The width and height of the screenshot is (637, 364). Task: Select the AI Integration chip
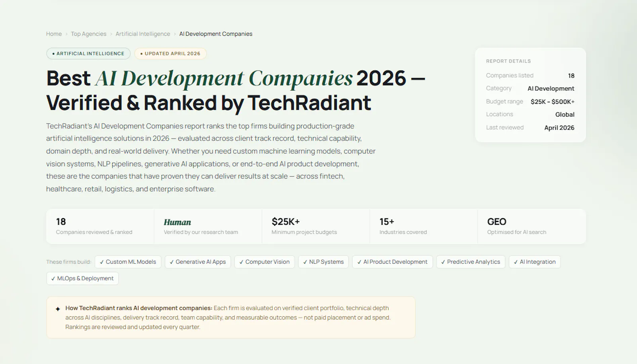pyautogui.click(x=535, y=262)
